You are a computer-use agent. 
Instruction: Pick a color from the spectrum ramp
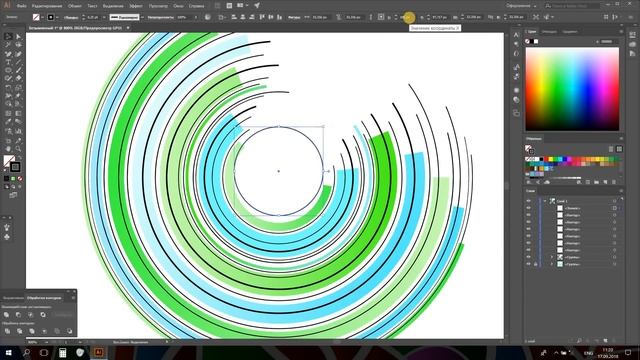point(572,89)
